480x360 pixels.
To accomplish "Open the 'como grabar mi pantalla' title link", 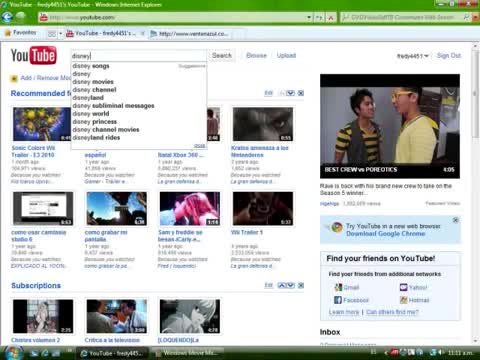I will pyautogui.click(x=106, y=236).
